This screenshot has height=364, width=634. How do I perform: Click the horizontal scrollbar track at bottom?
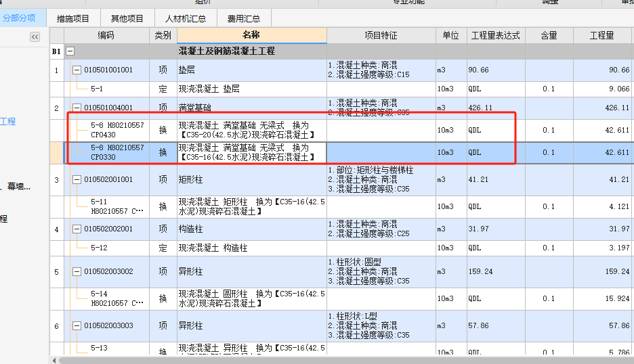tap(346, 360)
